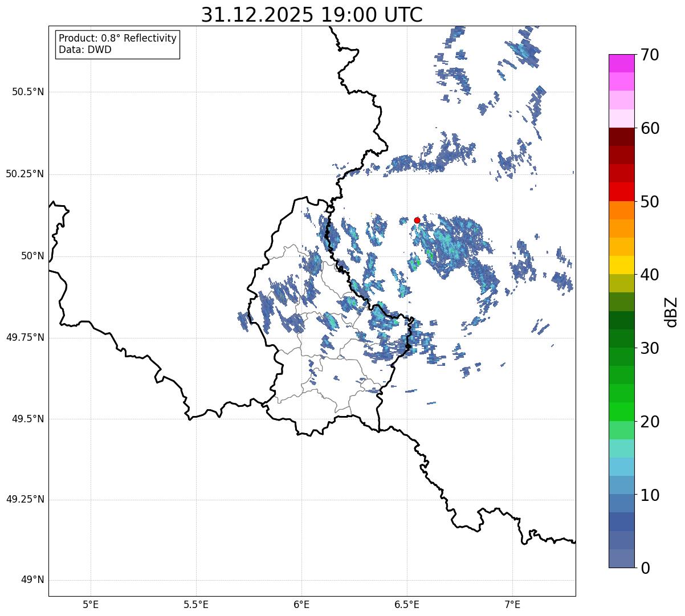Click the "Product: 0.8° Reflectivity" label
Screen dimensions: 685x616
(x=118, y=38)
